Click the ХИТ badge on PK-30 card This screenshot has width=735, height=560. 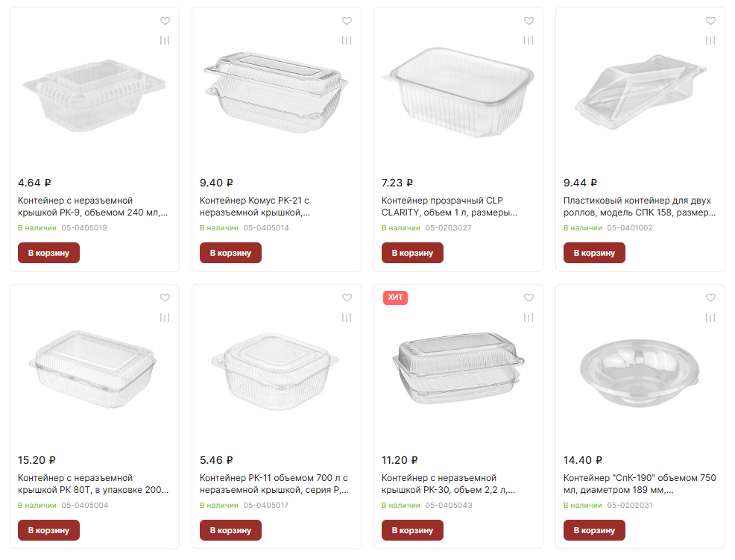click(x=396, y=298)
